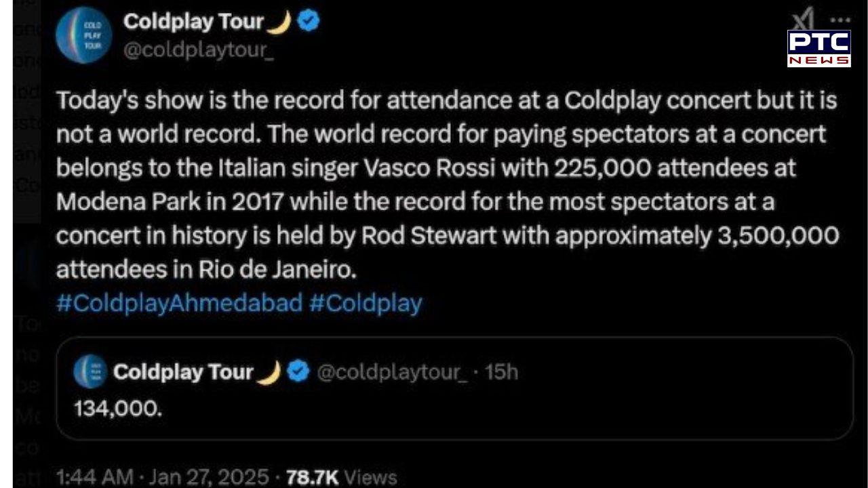Click the blue verified badge beside Coldplay Tour

coord(309,22)
